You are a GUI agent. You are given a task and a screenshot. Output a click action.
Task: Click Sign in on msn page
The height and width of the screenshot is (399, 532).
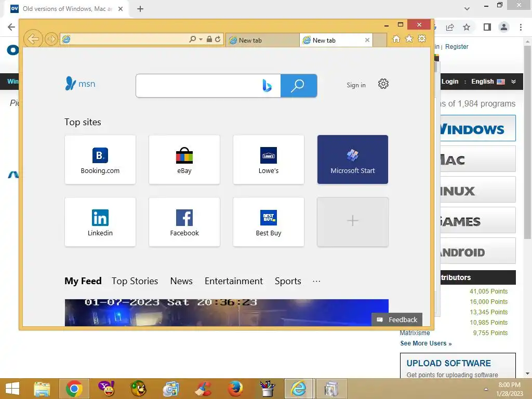(356, 85)
